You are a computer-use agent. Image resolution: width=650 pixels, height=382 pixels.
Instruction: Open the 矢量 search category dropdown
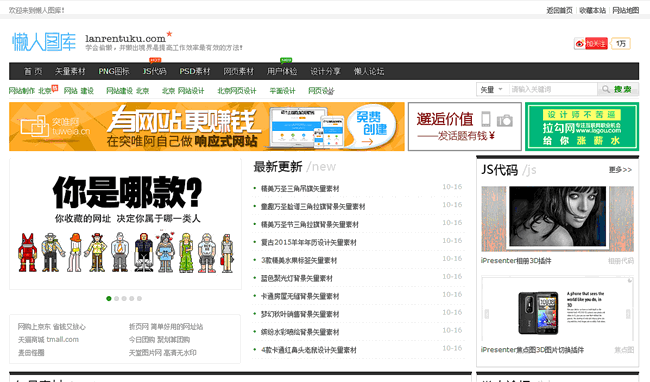491,89
